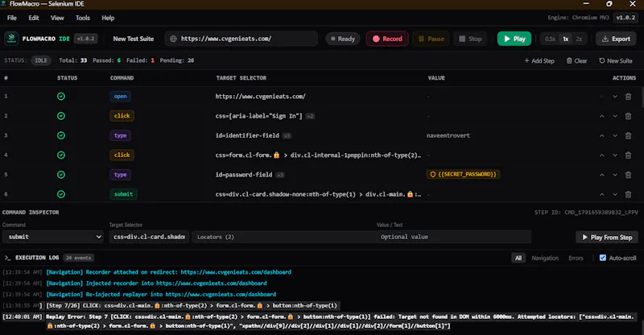Open the Help menu
Image resolution: width=644 pixels, height=335 pixels.
point(108,18)
